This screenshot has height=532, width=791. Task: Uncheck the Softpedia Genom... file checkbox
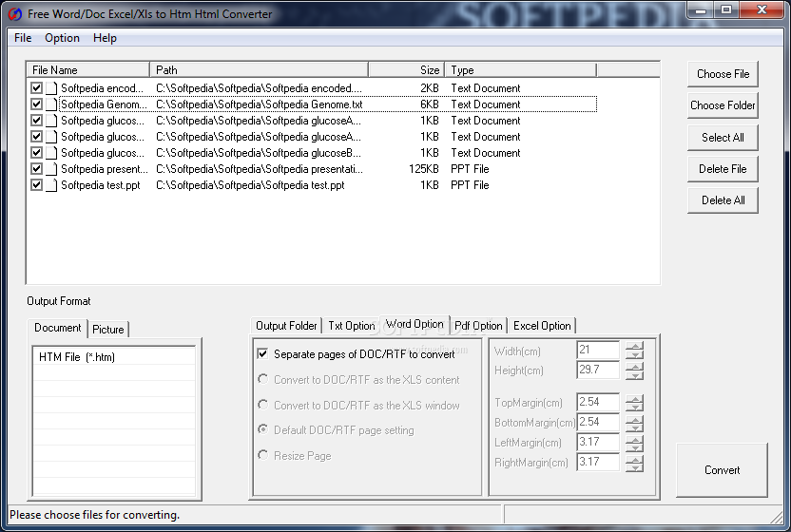tap(36, 104)
